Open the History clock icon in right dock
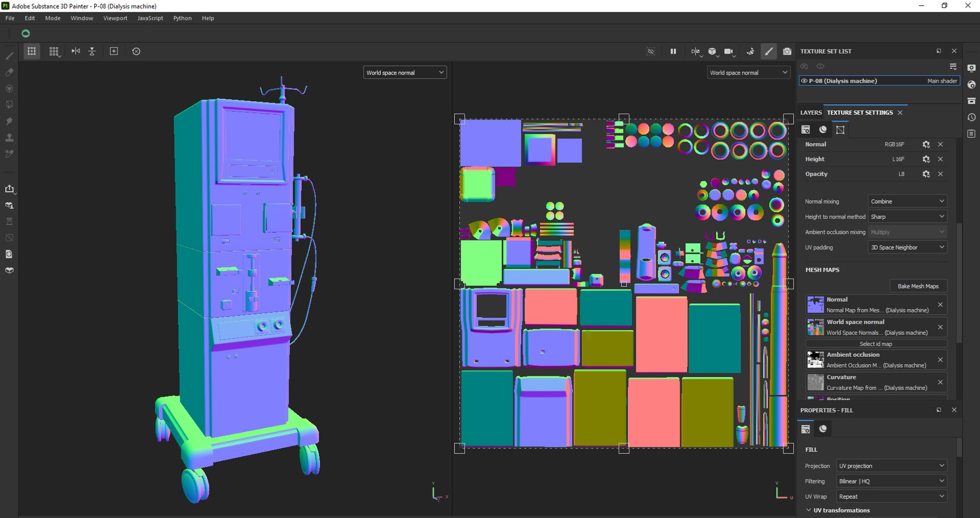The width and height of the screenshot is (980, 518). coord(971,117)
